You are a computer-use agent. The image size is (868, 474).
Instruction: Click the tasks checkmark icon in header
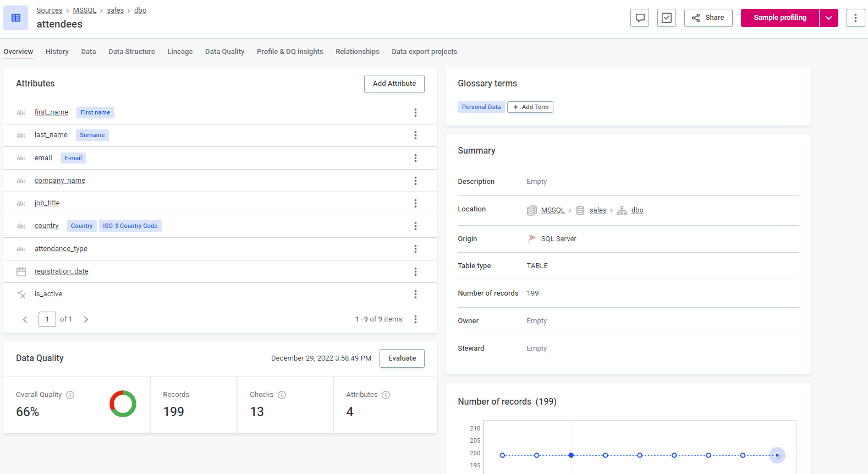pos(666,18)
